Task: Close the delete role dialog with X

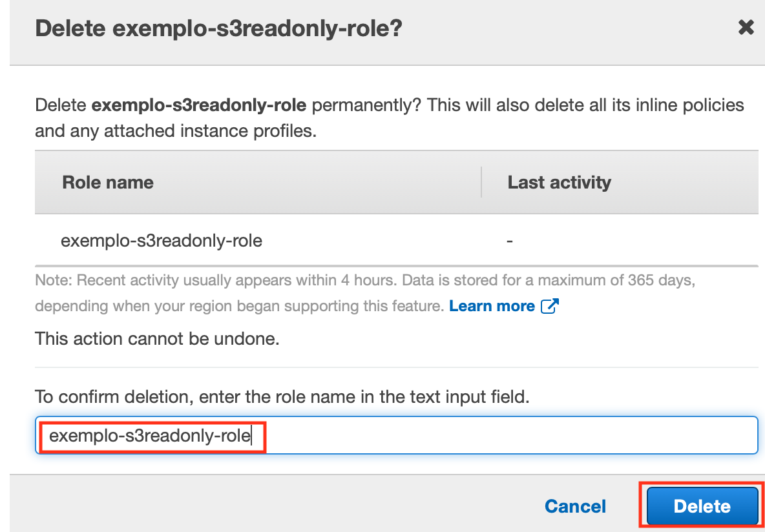Action: point(746,28)
